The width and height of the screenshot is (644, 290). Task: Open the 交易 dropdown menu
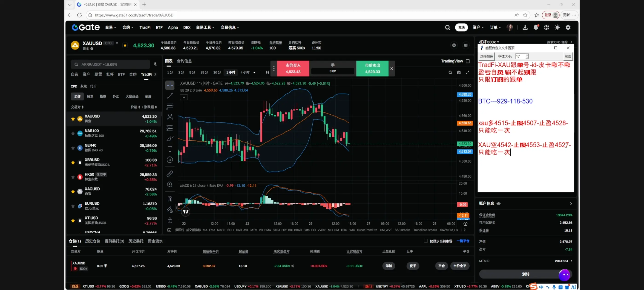click(x=110, y=28)
